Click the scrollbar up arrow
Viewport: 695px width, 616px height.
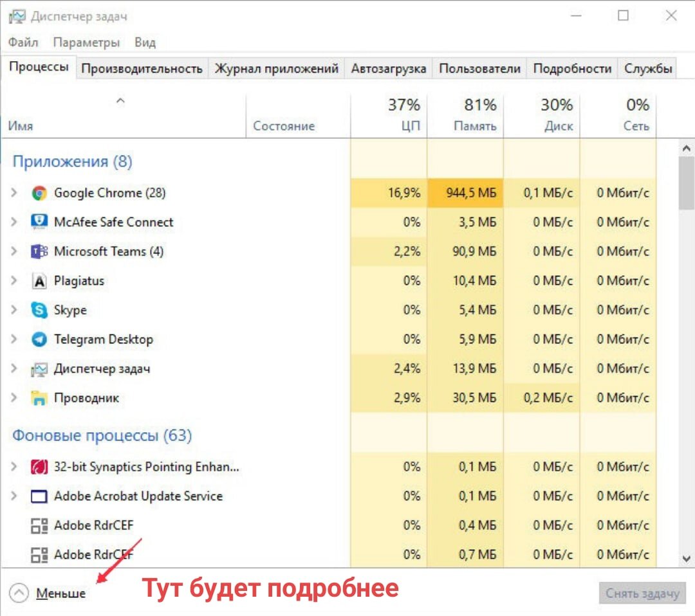click(x=686, y=149)
